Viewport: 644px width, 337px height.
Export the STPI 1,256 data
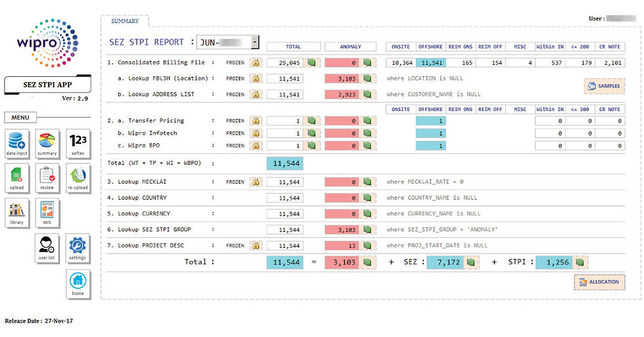[x=580, y=262]
